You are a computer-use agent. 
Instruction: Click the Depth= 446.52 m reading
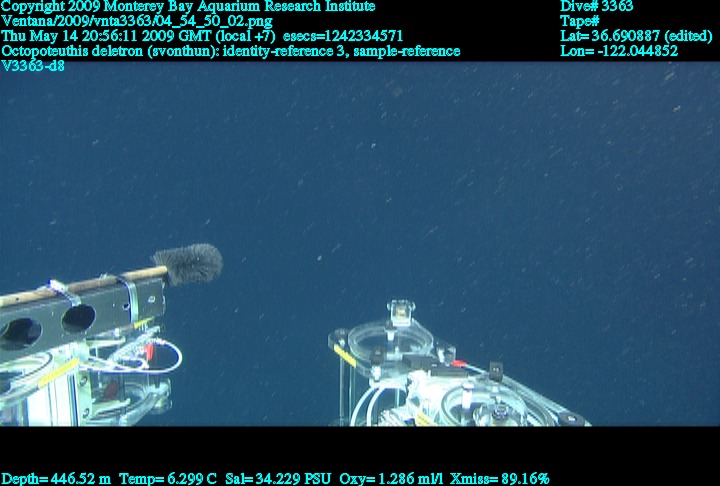pos(56,479)
